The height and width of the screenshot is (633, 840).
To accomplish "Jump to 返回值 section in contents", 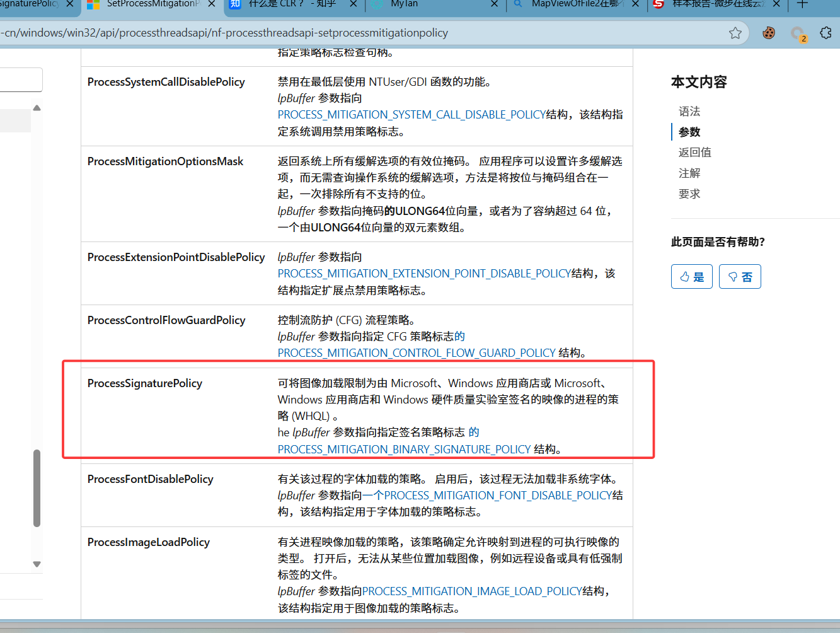I will click(x=694, y=152).
